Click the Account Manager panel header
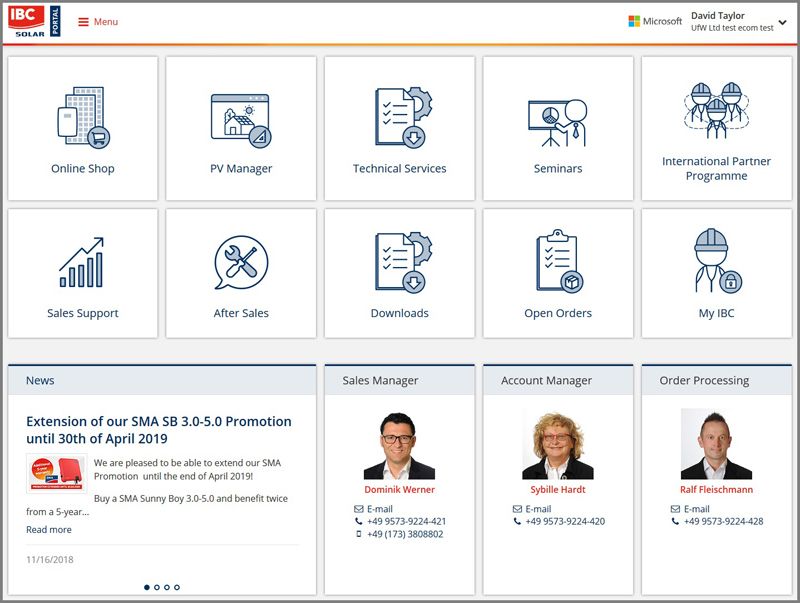This screenshot has height=603, width=800. coord(558,381)
